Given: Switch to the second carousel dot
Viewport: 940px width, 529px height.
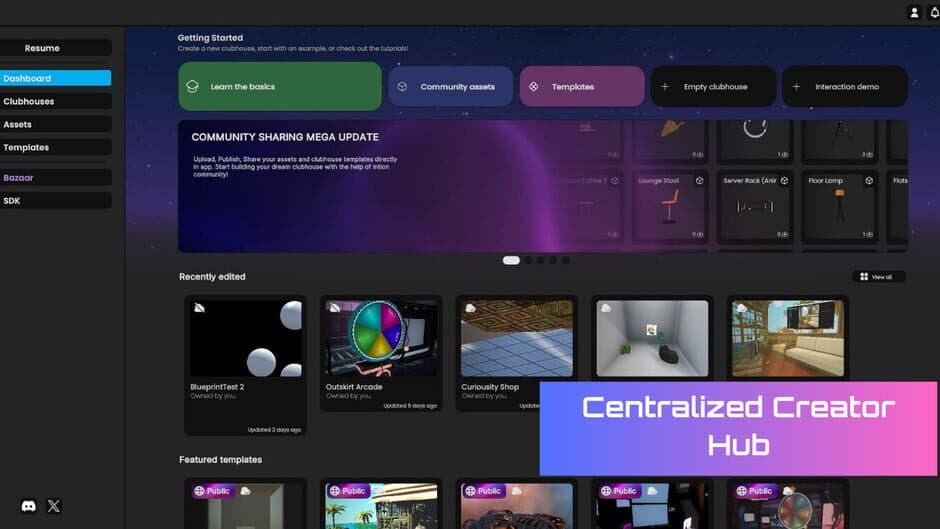Looking at the screenshot, I should coord(529,260).
